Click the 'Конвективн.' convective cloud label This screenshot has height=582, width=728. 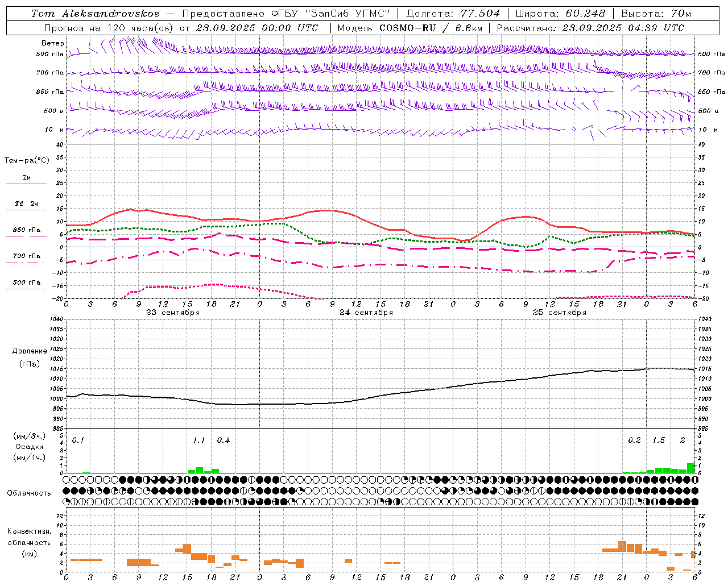point(30,531)
